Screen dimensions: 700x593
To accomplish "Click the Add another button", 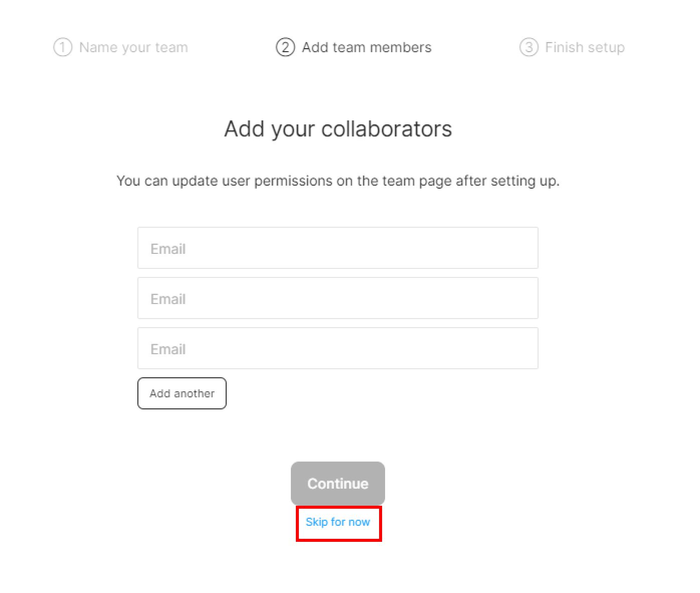I will pos(182,393).
